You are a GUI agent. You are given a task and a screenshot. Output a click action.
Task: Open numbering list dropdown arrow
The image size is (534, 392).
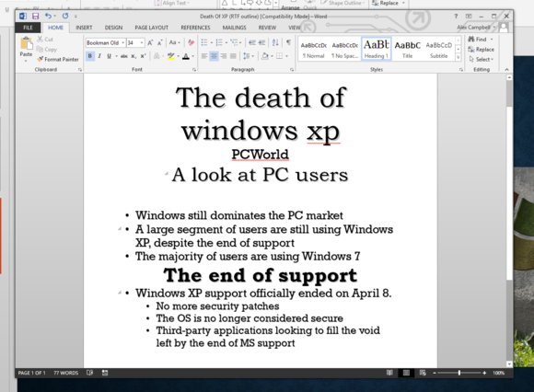(x=226, y=43)
